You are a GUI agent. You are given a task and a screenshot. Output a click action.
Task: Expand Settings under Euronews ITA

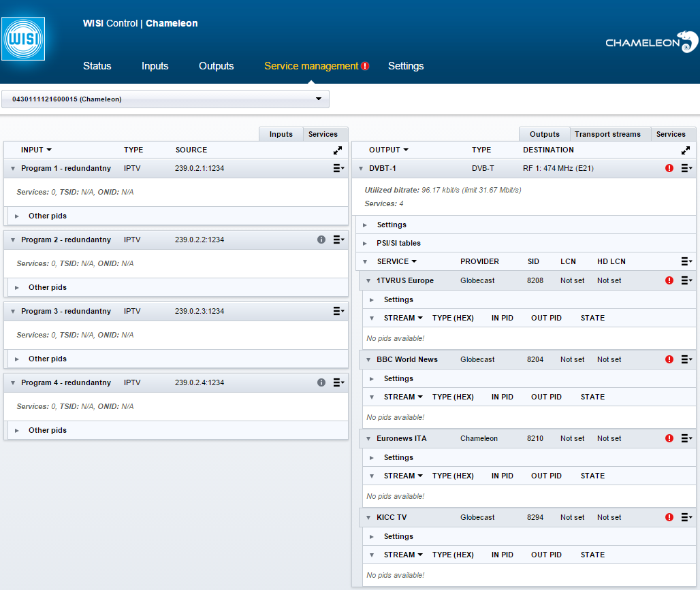371,458
